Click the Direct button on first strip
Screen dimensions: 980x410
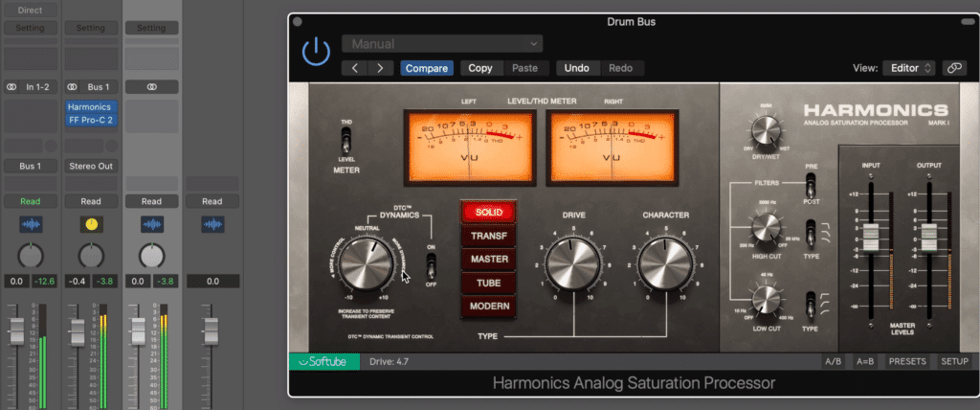[x=30, y=10]
